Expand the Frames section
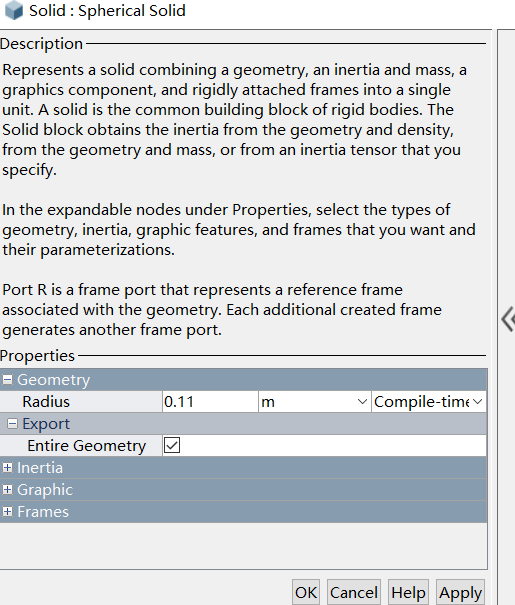The height and width of the screenshot is (605, 515). [x=7, y=512]
